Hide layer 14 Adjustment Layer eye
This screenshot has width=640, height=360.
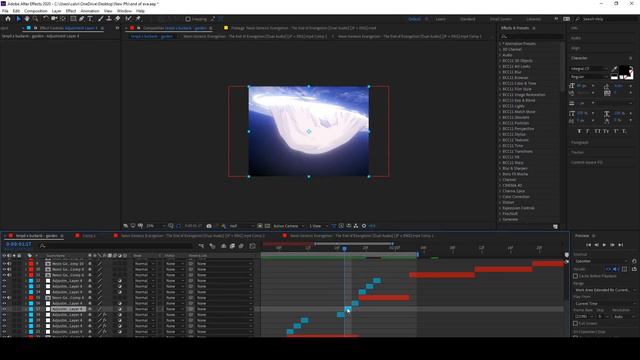click(4, 292)
